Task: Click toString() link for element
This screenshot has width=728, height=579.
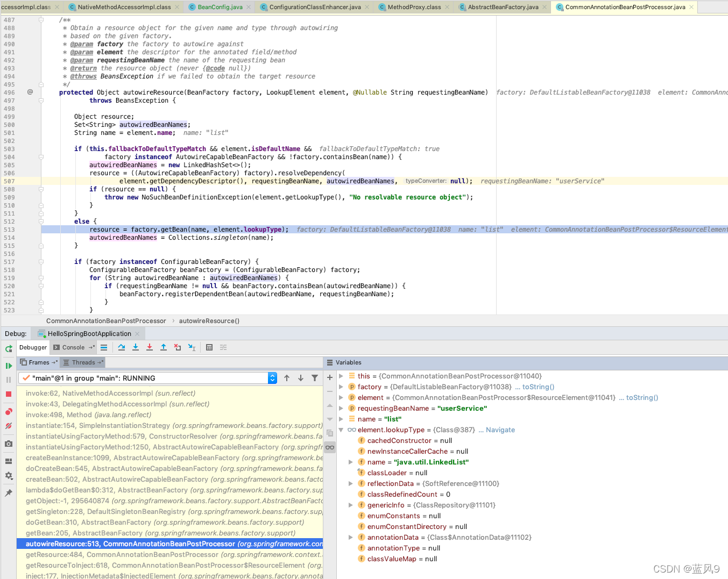Action: tap(642, 397)
